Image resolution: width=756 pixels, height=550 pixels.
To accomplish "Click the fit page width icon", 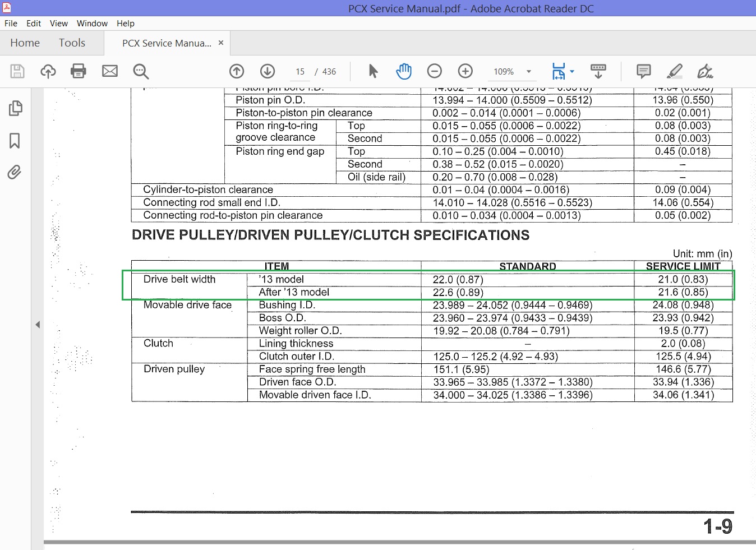I will [x=559, y=71].
